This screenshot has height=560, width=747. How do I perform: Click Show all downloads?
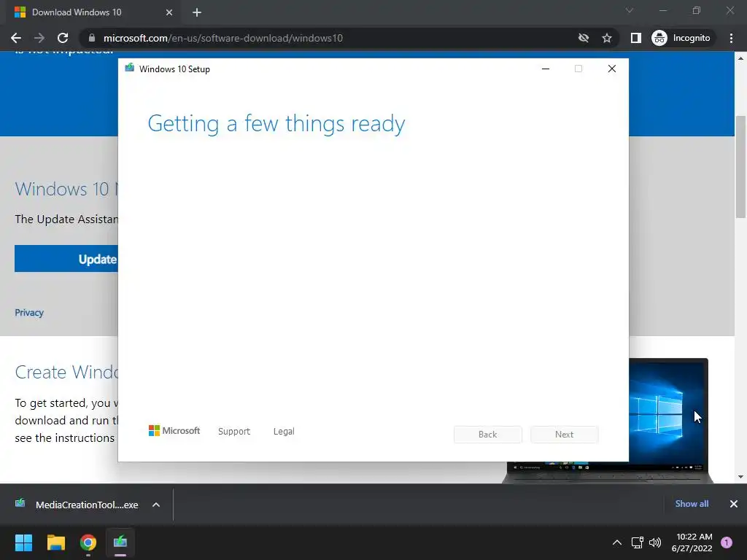pyautogui.click(x=692, y=504)
